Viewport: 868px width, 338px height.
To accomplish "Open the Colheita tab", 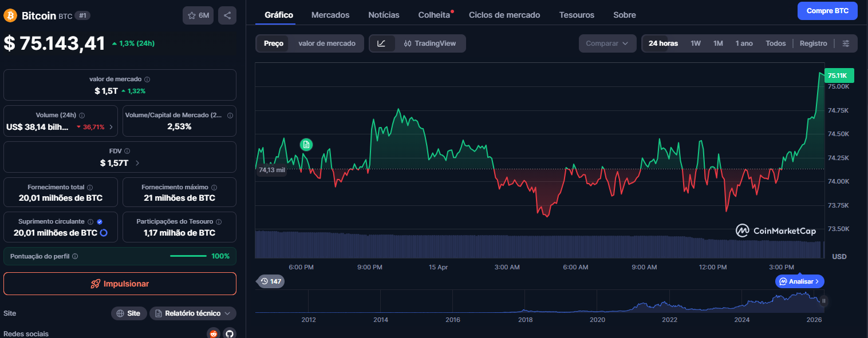I will click(x=435, y=15).
